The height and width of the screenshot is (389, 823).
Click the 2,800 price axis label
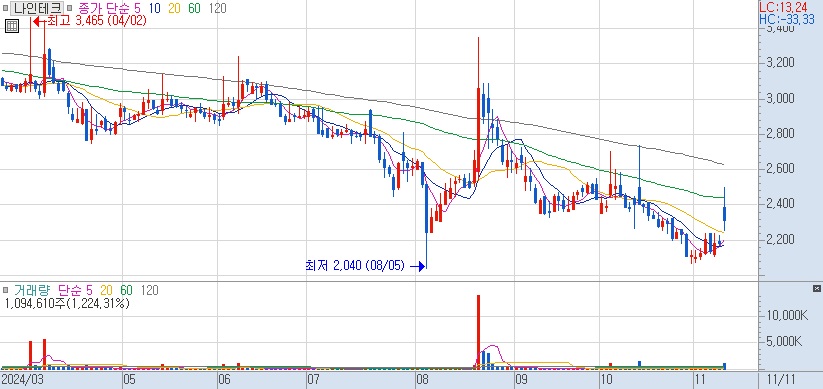[x=780, y=134]
